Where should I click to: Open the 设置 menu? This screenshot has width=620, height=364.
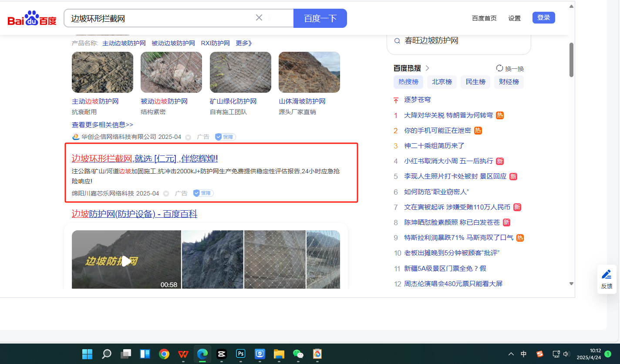[x=514, y=18]
